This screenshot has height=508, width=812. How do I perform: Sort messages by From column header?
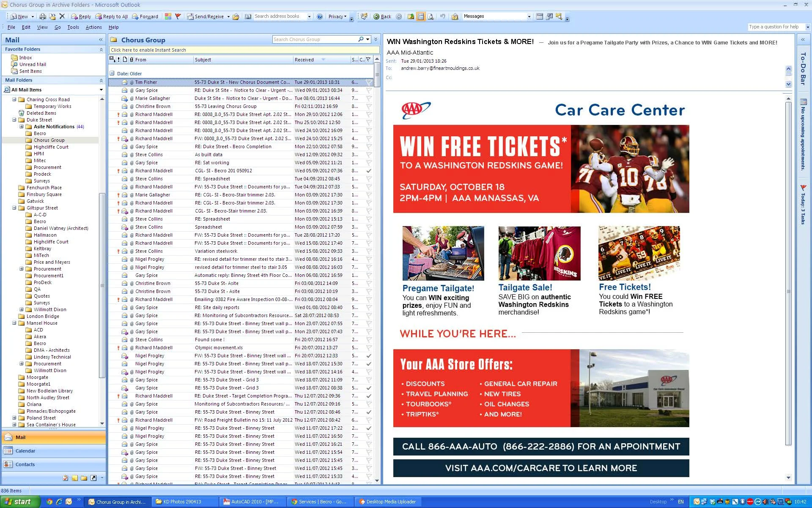pyautogui.click(x=163, y=60)
